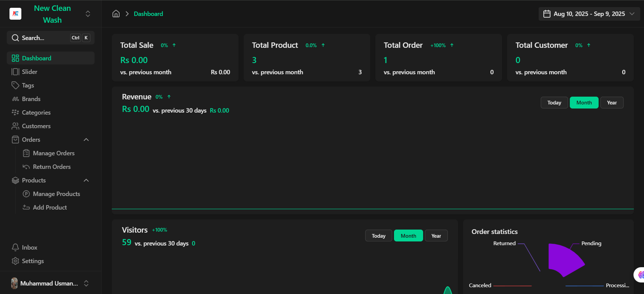Click the Brands sidebar icon
This screenshot has width=644, height=294.
click(15, 99)
